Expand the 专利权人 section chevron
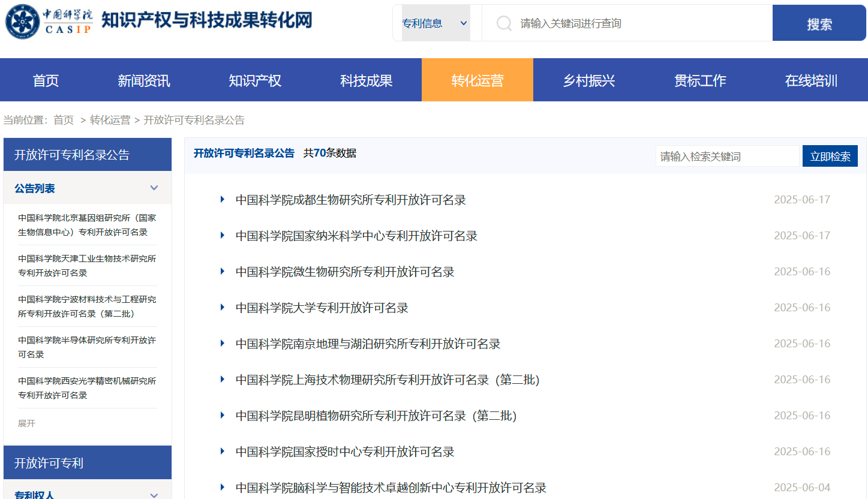This screenshot has height=499, width=868. tap(154, 495)
